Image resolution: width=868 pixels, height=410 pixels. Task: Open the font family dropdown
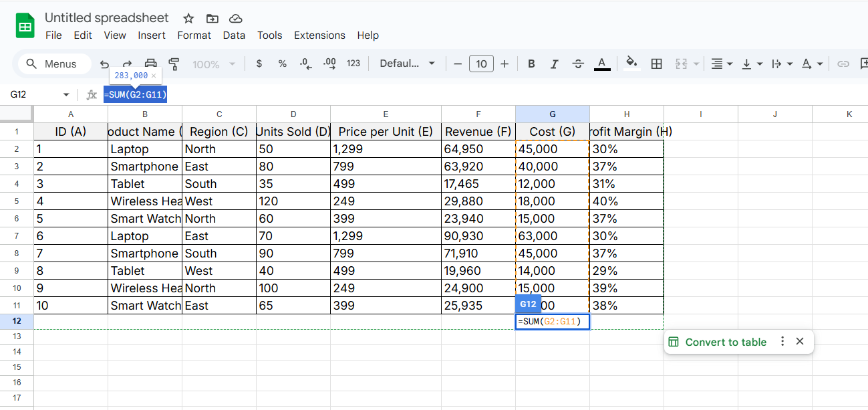pos(407,64)
